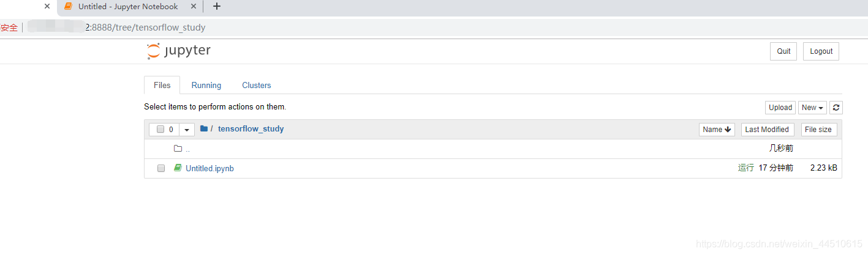This screenshot has height=255, width=868.
Task: Open the Untitled.ipynb notebook link
Action: click(x=209, y=168)
